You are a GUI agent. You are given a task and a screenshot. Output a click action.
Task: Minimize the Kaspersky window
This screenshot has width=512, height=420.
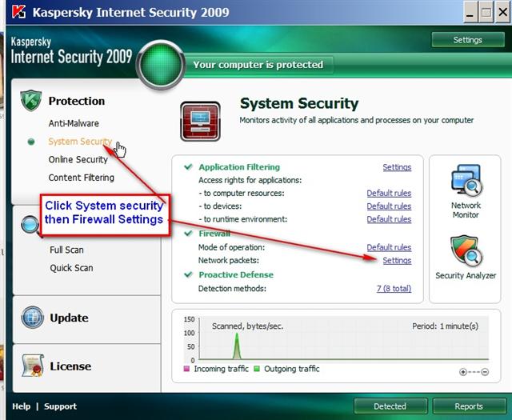pyautogui.click(x=470, y=12)
